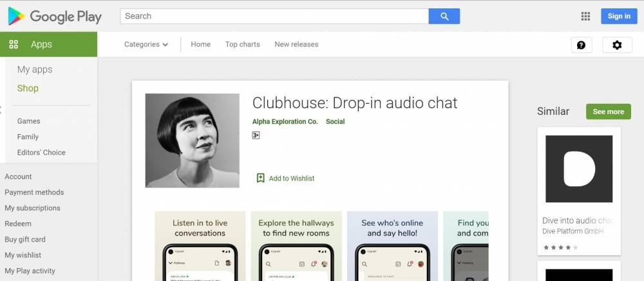Open My Play activity link
Image resolution: width=644 pixels, height=281 pixels.
tap(30, 271)
